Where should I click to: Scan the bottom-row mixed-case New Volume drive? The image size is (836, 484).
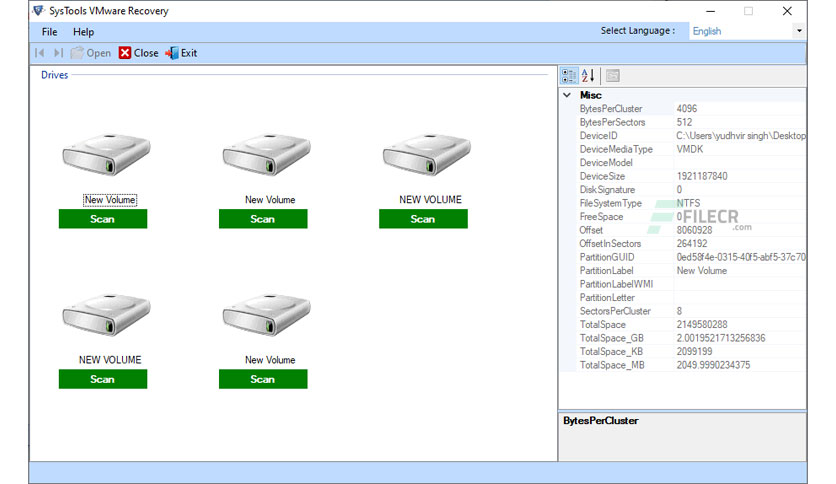click(x=263, y=379)
